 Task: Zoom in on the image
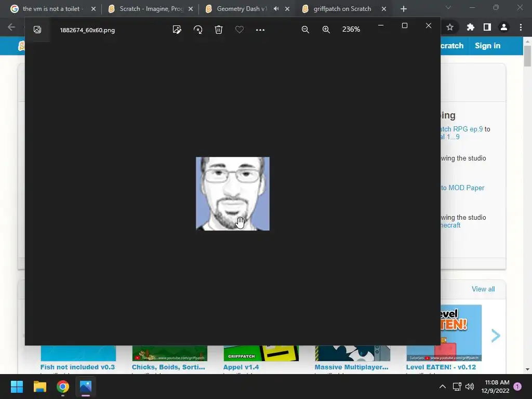(326, 30)
